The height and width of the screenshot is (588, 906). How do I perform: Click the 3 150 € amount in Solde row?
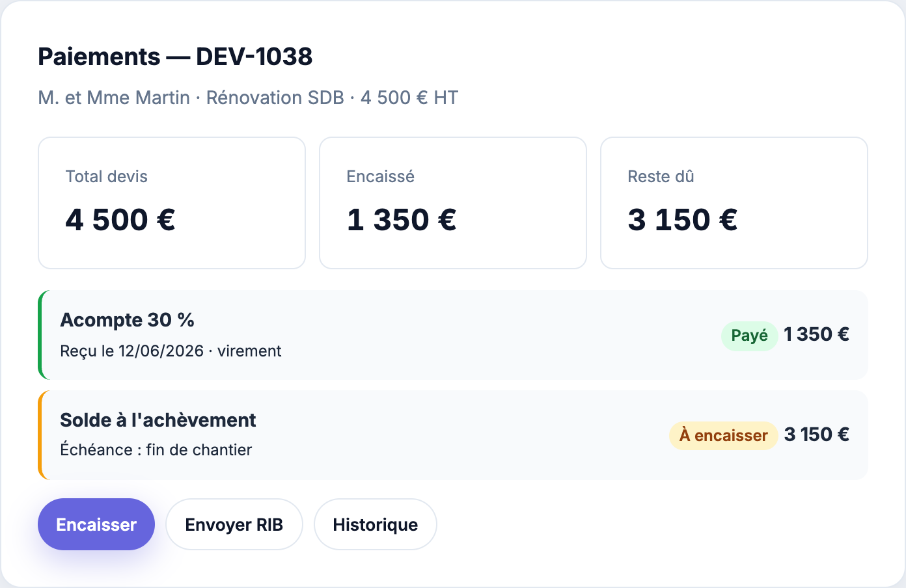click(x=816, y=434)
